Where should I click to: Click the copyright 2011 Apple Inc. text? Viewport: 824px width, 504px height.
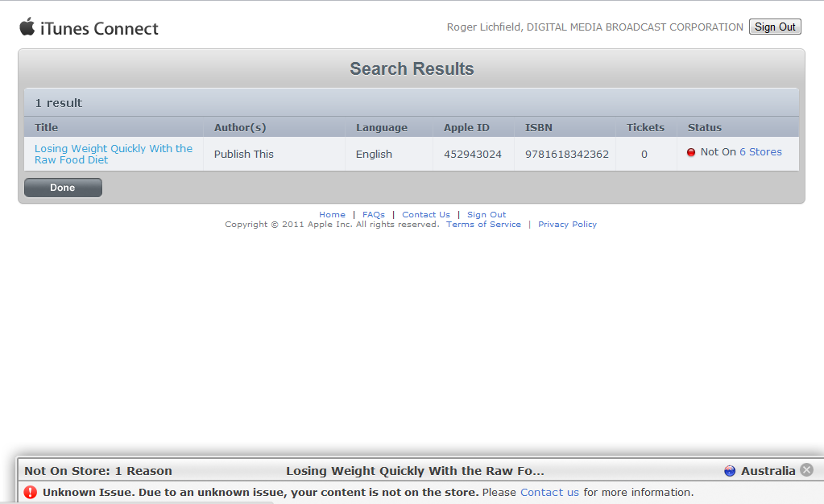click(x=332, y=225)
